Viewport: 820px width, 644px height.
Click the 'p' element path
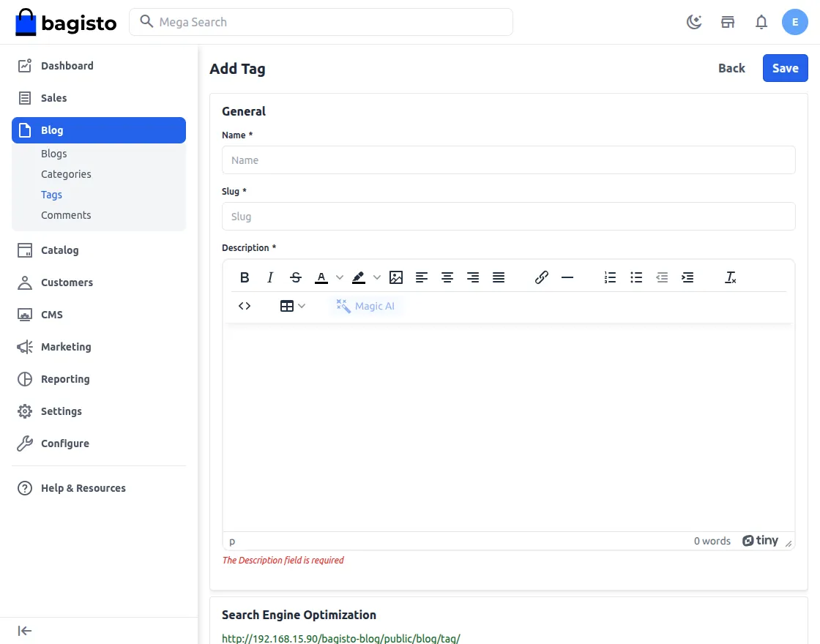(232, 542)
